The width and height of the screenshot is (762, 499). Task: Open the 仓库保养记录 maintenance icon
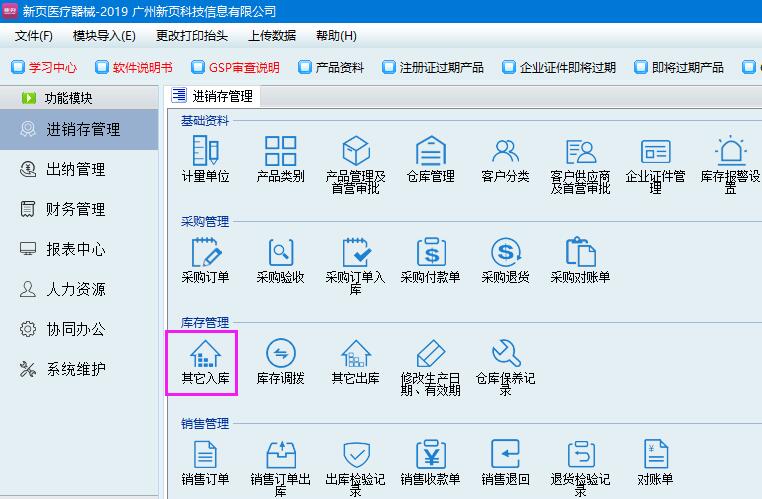coord(505,354)
